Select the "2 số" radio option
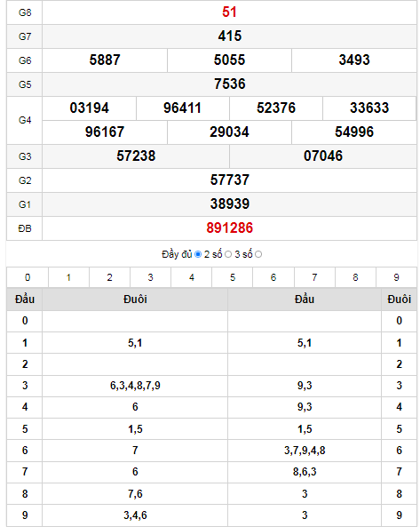420x527 pixels. point(228,254)
